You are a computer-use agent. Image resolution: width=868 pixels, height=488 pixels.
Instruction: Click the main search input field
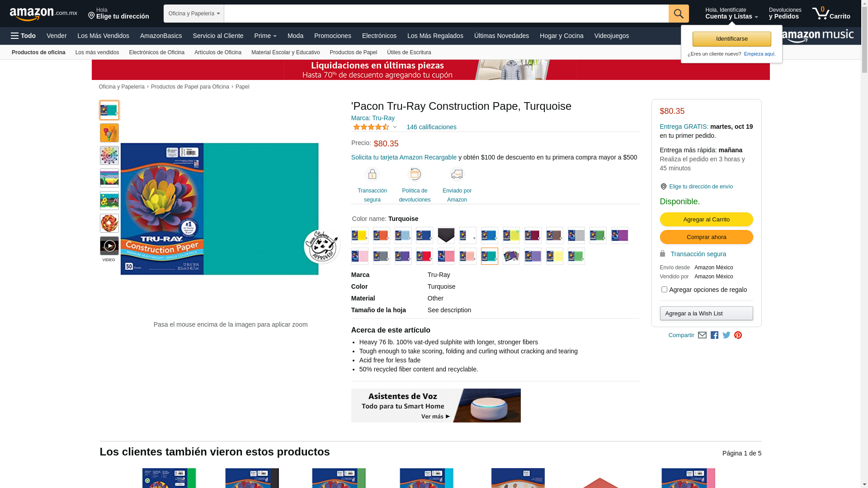(446, 14)
